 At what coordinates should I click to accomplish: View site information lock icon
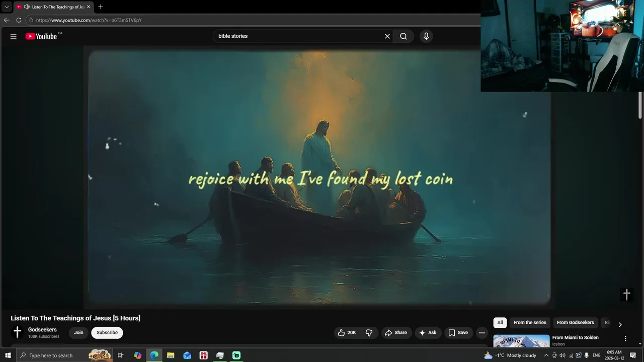(x=31, y=20)
